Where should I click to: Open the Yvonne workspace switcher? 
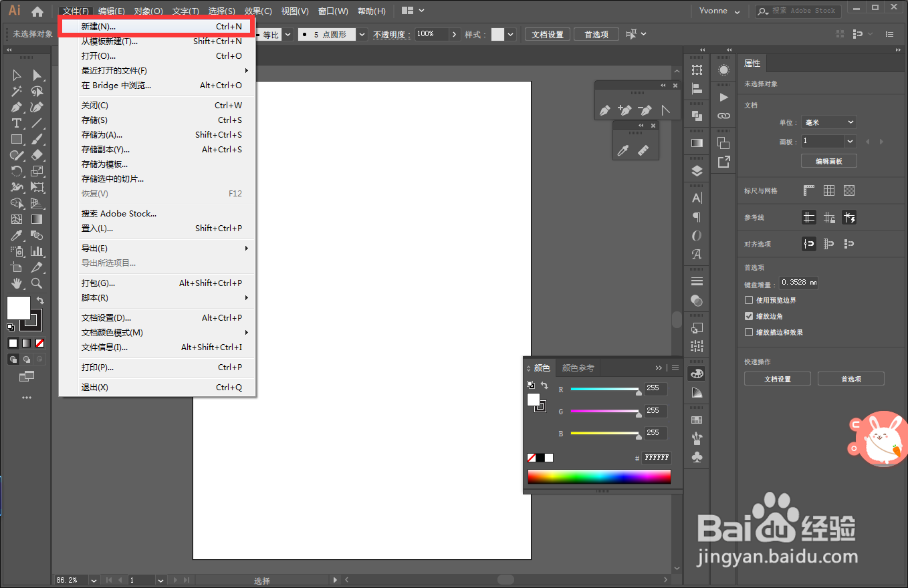coord(719,11)
